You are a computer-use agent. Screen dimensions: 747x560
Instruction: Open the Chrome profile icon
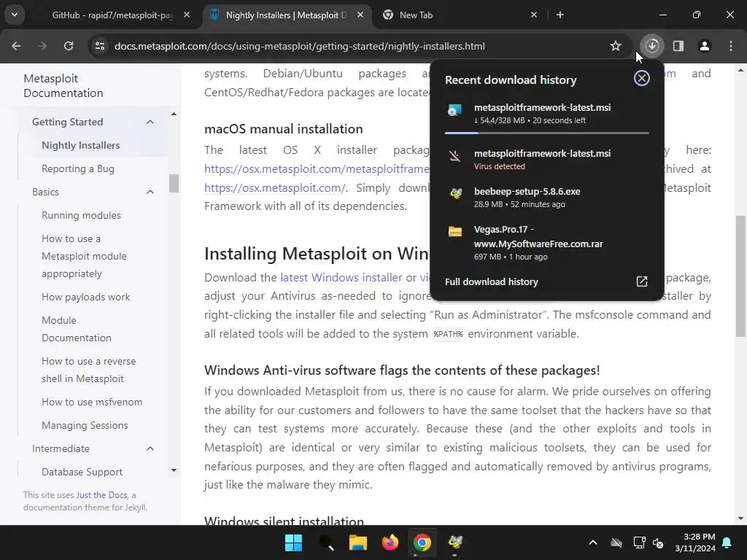point(704,46)
